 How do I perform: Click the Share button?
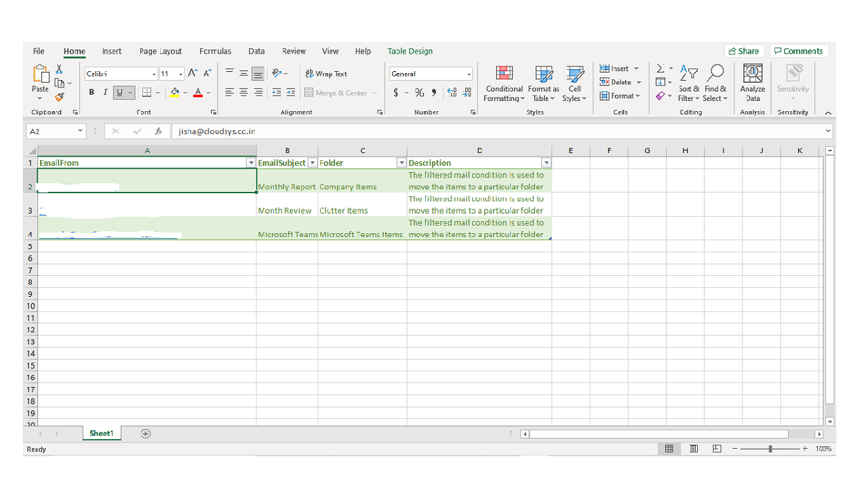[744, 52]
